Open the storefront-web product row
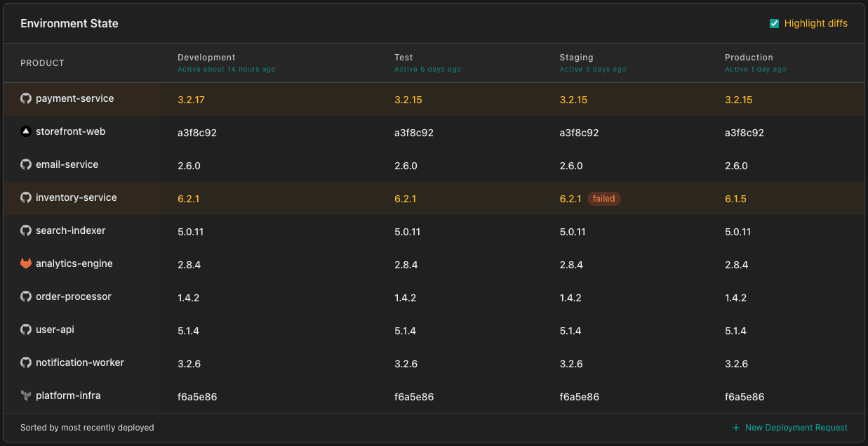868x446 pixels. [434, 132]
